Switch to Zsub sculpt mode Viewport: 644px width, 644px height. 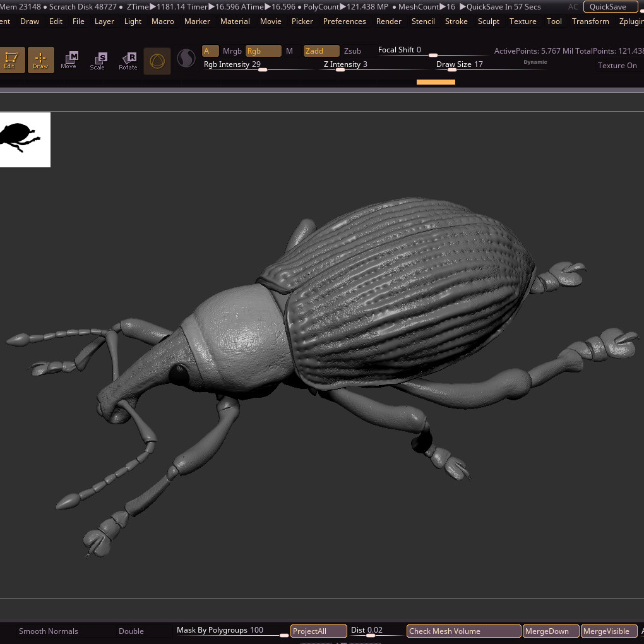(352, 51)
